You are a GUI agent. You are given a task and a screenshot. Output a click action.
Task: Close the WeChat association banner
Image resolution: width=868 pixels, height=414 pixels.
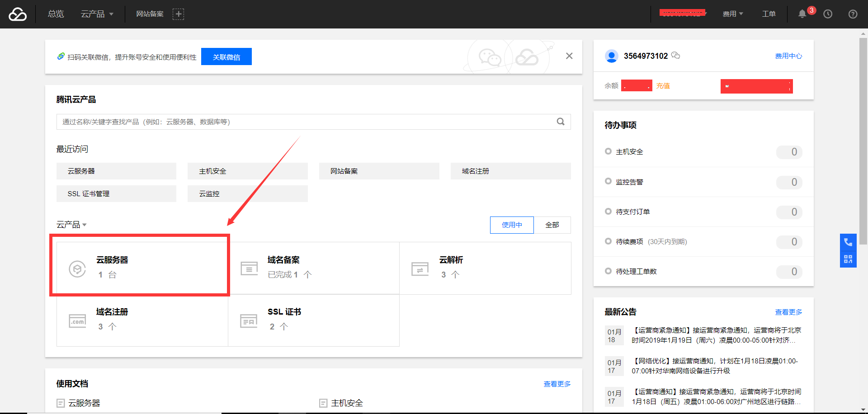point(569,56)
